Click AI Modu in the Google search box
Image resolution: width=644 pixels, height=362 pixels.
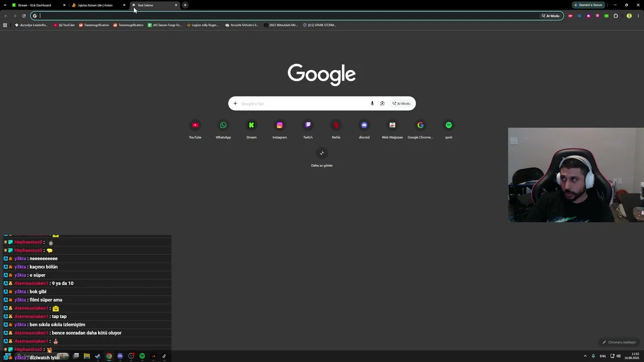(401, 104)
